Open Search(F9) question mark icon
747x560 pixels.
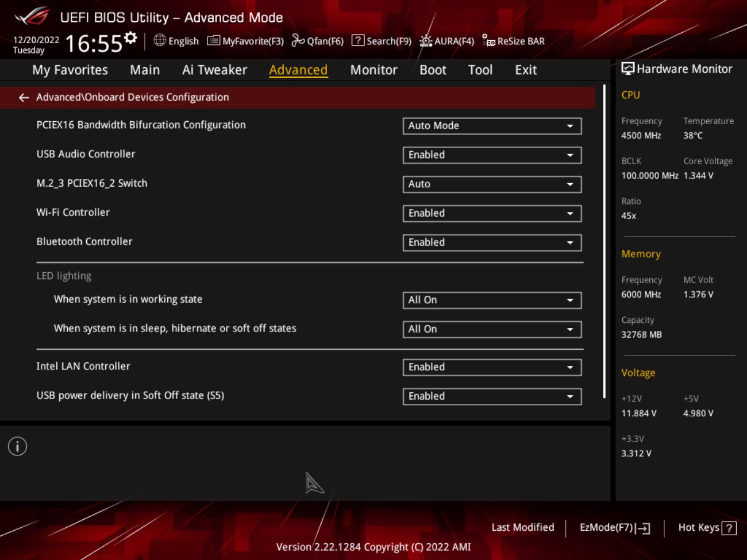tap(358, 40)
